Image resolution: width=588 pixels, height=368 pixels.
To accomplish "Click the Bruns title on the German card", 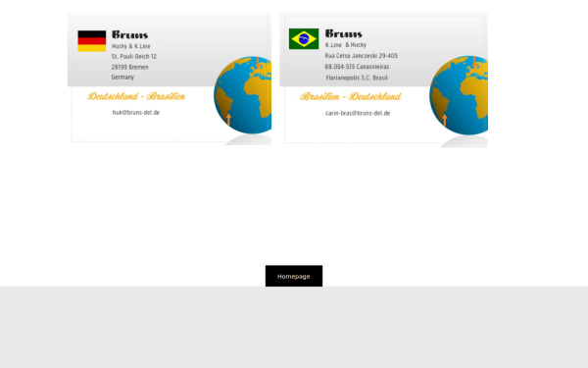I will coord(129,35).
